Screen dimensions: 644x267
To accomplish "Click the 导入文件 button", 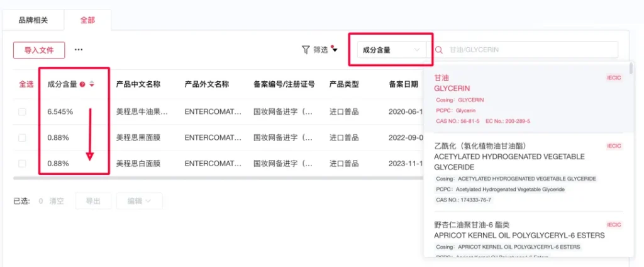I will tap(39, 50).
